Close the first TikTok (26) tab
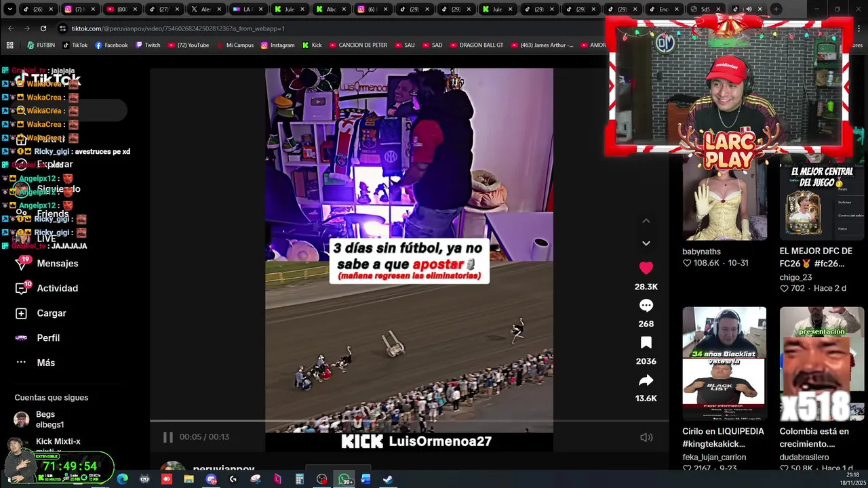Viewport: 868px width, 488px height. pos(52,9)
